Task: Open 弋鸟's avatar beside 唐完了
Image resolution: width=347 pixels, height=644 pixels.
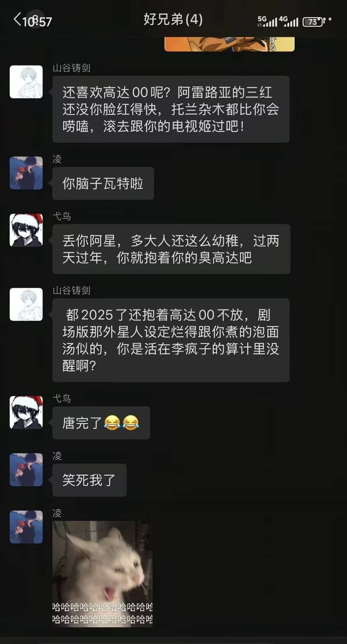Action: [x=26, y=412]
